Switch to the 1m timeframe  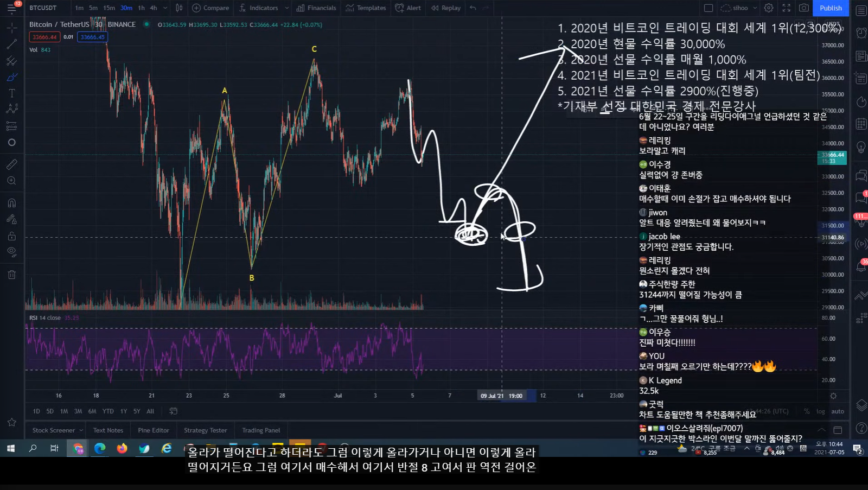click(x=79, y=8)
